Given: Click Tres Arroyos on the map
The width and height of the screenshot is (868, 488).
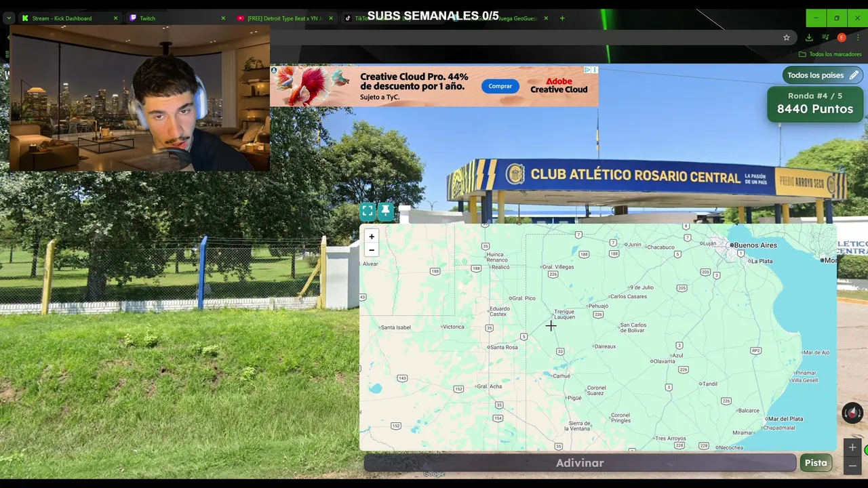Looking at the screenshot, I should [669, 439].
